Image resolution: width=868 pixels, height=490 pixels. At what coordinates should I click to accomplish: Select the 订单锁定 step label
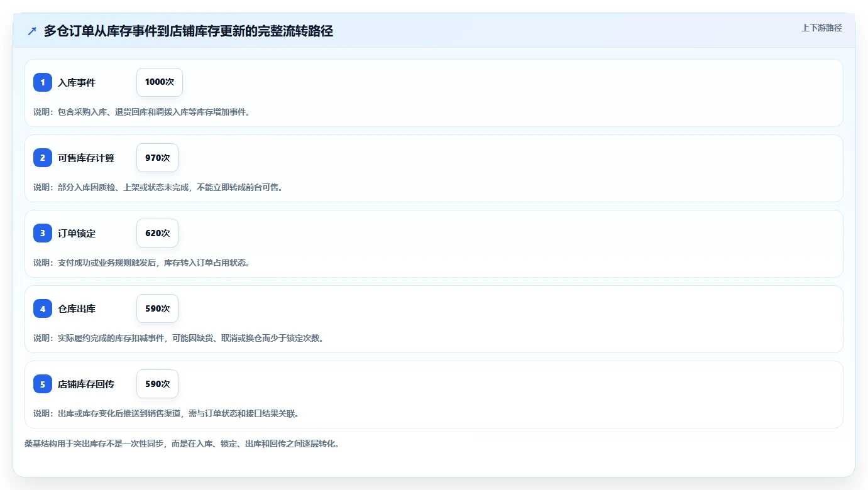pos(77,233)
